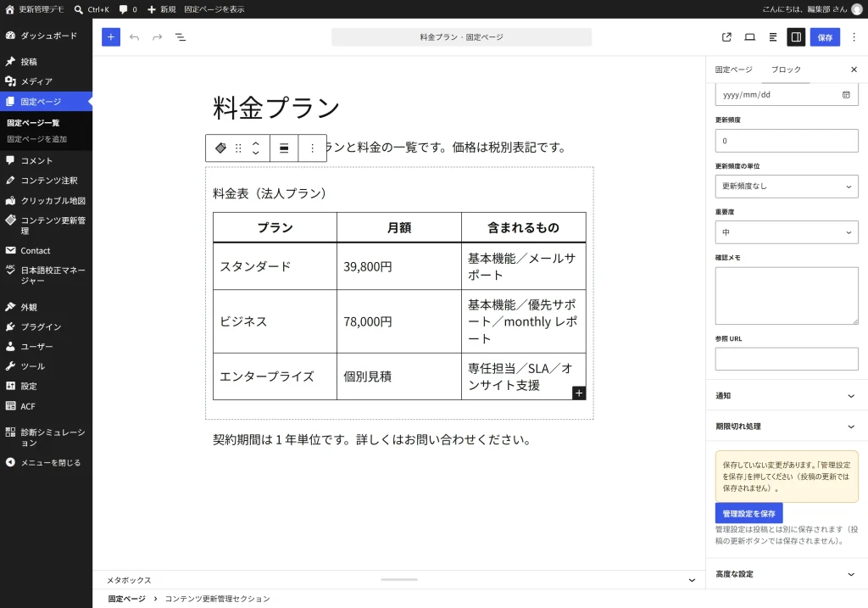This screenshot has height=608, width=868.
Task: Open block toolbar more options
Action: click(312, 148)
